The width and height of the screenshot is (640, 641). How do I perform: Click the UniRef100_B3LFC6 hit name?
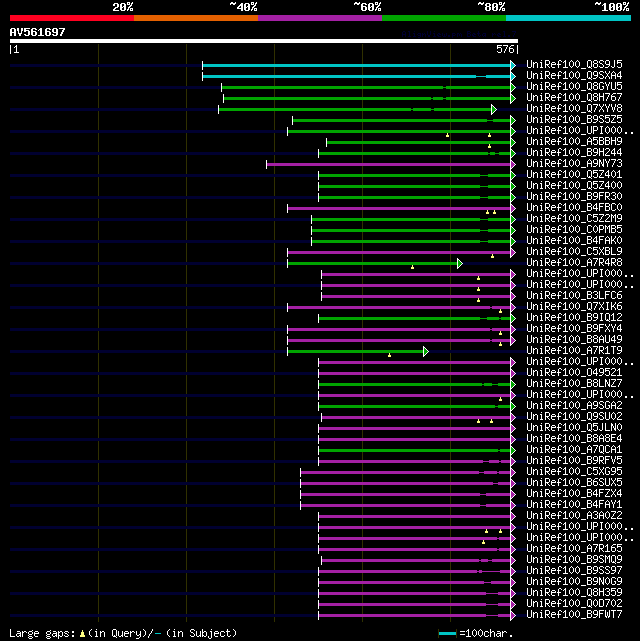pyautogui.click(x=574, y=296)
